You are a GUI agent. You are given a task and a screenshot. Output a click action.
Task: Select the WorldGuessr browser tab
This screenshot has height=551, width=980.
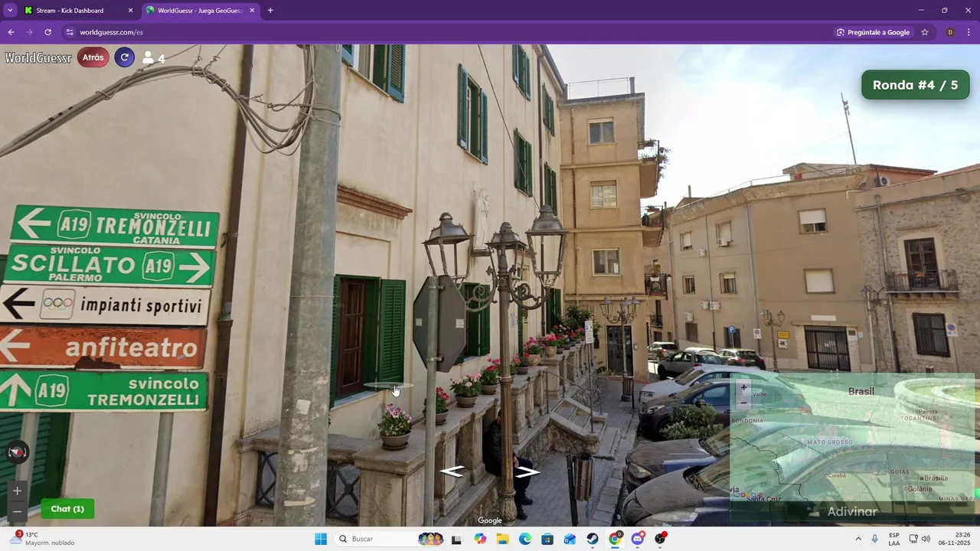point(200,11)
